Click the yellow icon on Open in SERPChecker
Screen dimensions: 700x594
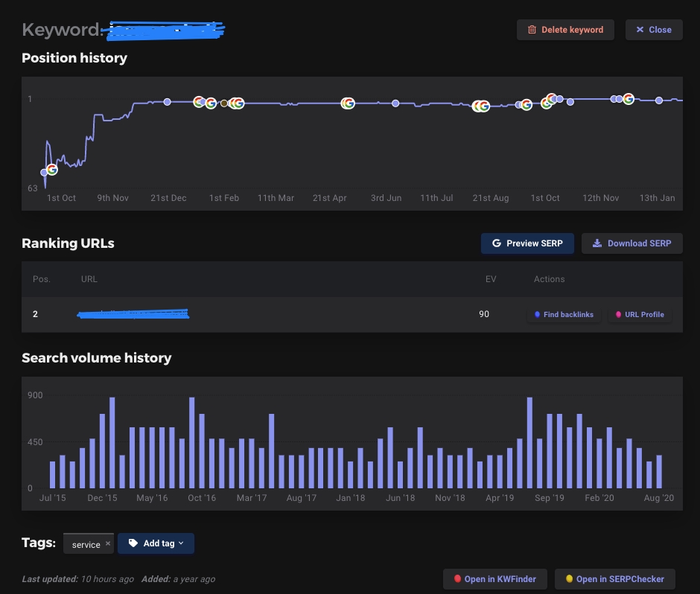tap(570, 578)
